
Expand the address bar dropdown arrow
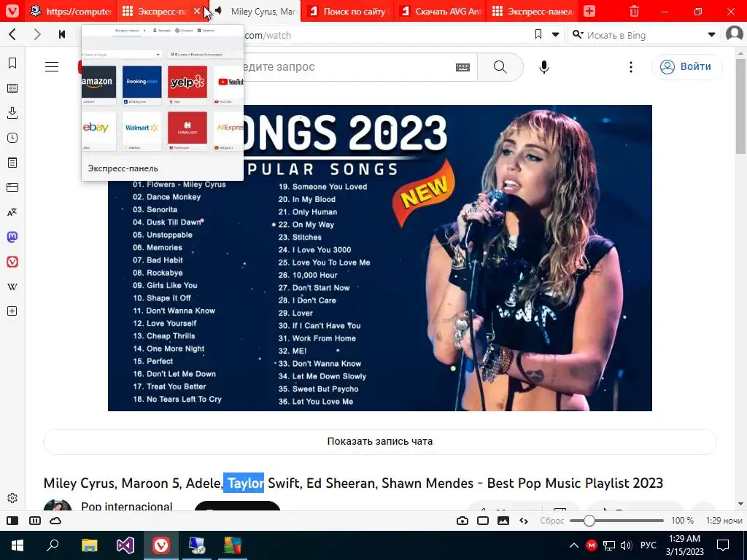(x=555, y=34)
